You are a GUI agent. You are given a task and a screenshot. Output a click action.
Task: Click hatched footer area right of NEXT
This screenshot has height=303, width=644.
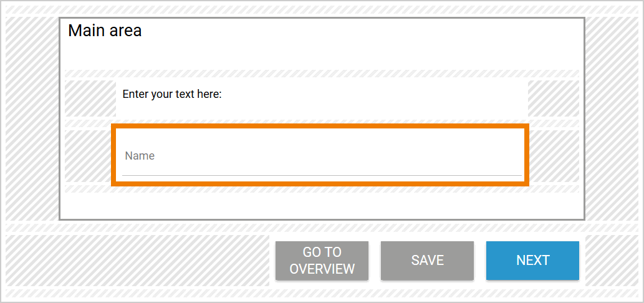[x=612, y=261]
